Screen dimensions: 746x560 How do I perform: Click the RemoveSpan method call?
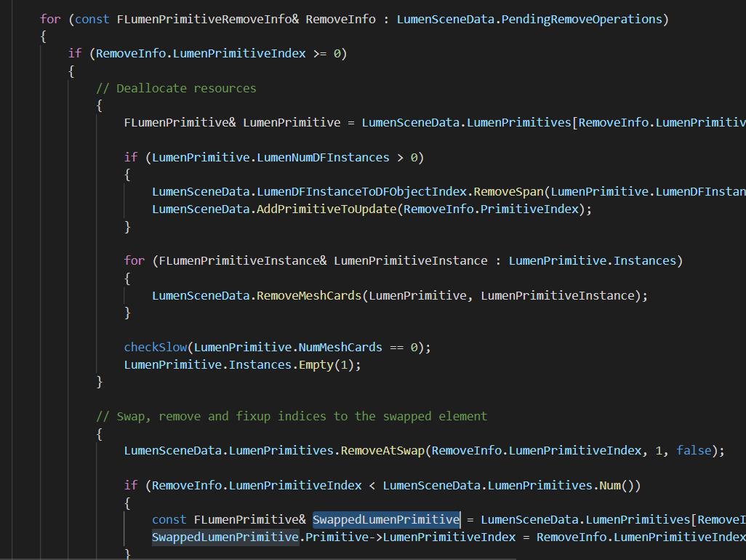508,192
